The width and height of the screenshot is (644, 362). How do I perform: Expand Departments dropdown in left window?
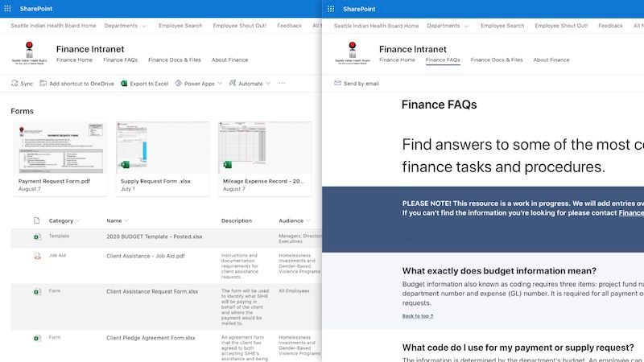(x=144, y=26)
